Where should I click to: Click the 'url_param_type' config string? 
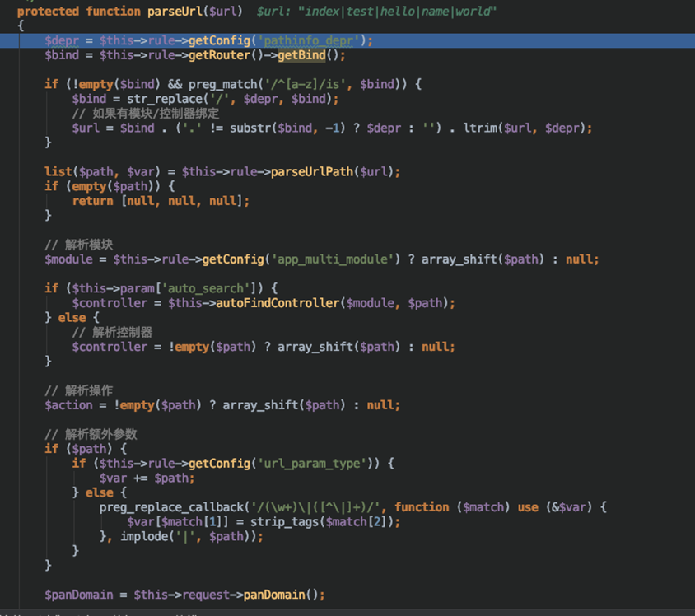pos(311,464)
